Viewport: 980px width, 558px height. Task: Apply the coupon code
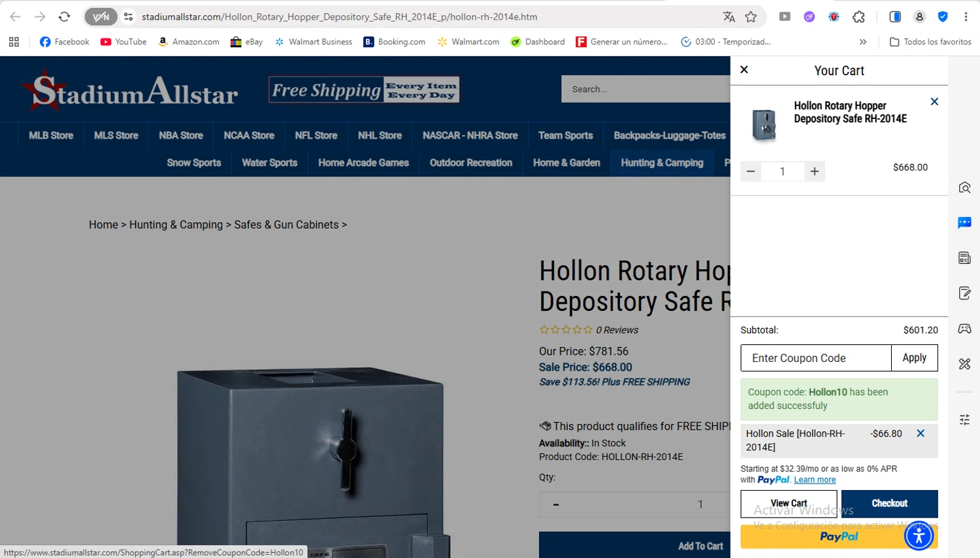coord(915,358)
